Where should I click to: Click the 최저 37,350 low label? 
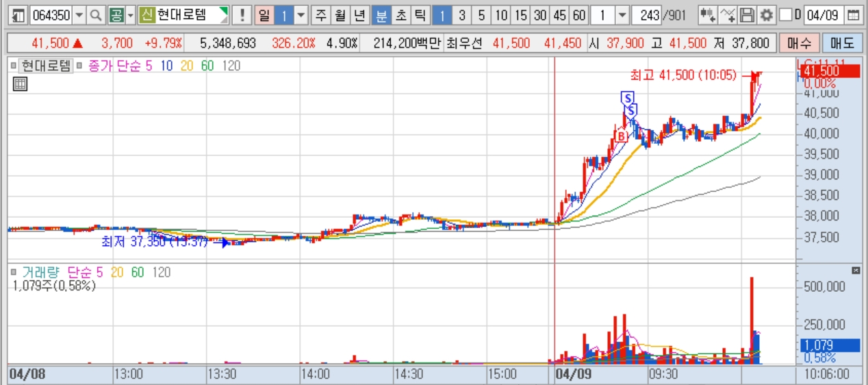click(x=154, y=241)
